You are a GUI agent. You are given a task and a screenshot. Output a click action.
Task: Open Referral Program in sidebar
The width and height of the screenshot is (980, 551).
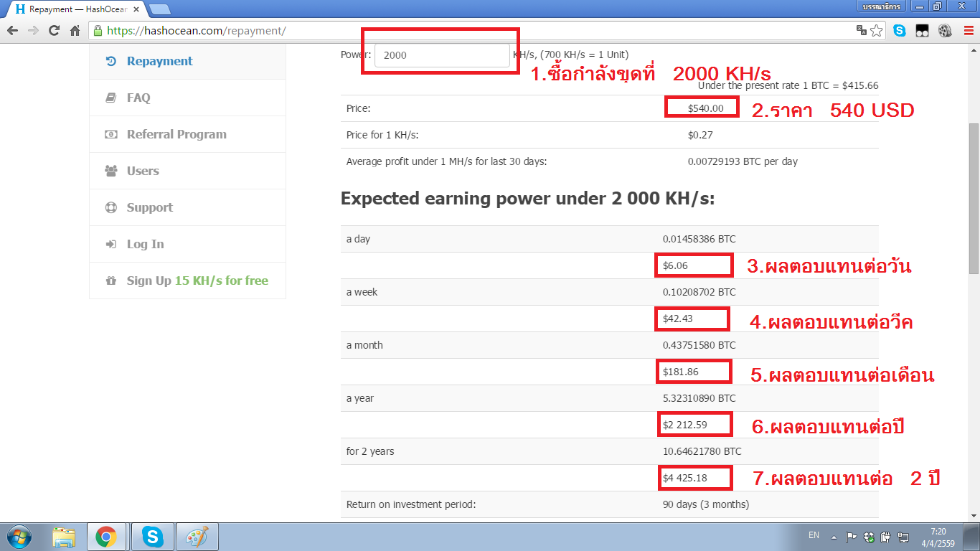click(x=187, y=134)
